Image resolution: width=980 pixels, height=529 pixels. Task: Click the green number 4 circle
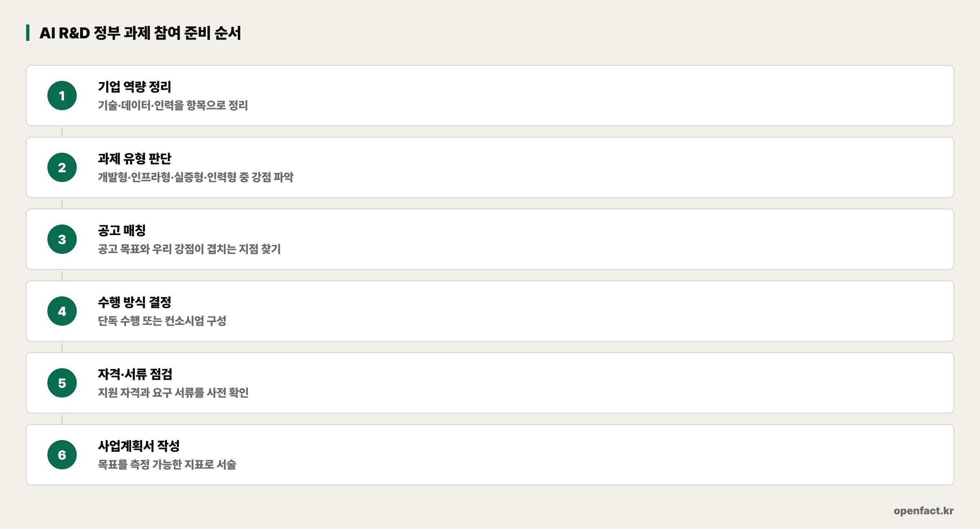pyautogui.click(x=62, y=311)
